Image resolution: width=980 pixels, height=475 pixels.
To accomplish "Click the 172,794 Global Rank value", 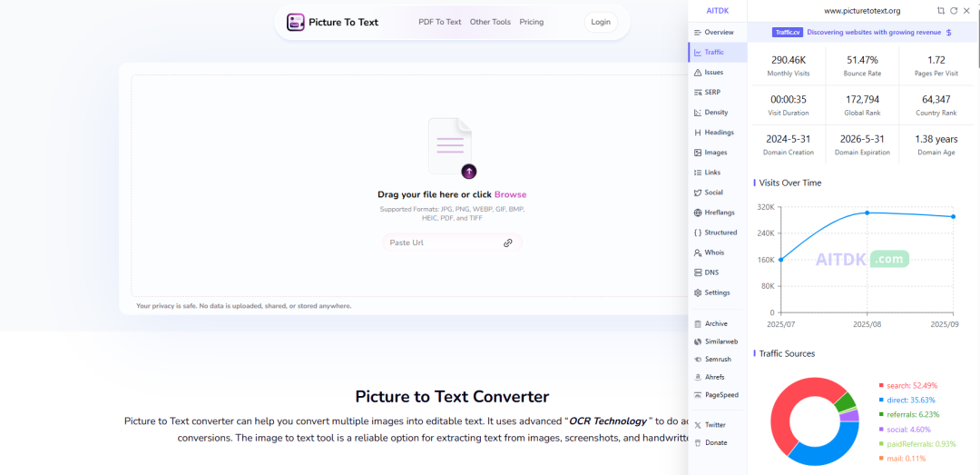I will click(x=863, y=100).
